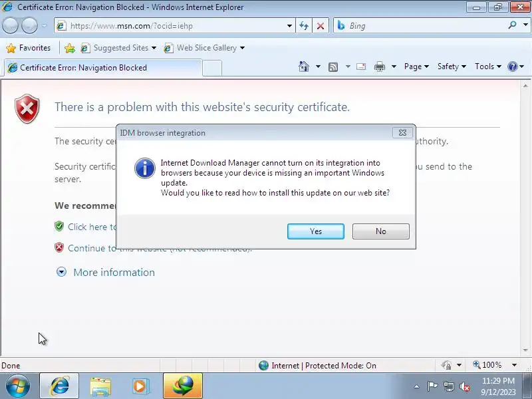Click the blue information icon in dialog

coord(145,168)
